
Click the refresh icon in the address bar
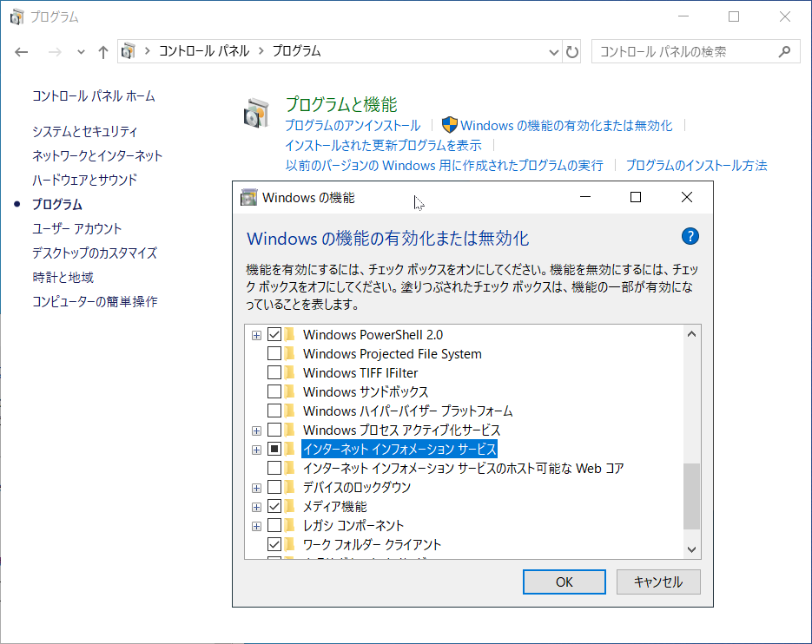[x=571, y=52]
